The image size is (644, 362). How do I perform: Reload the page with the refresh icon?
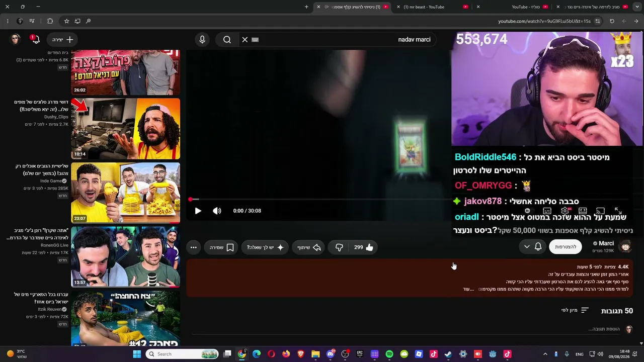[x=612, y=21]
